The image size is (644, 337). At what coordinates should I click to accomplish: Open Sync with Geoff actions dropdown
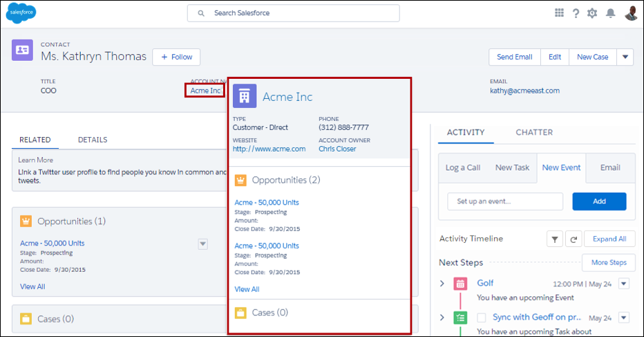(624, 318)
